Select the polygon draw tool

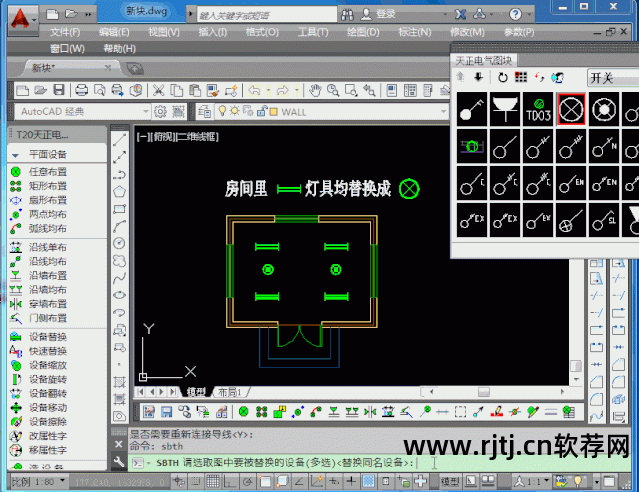pos(119,192)
